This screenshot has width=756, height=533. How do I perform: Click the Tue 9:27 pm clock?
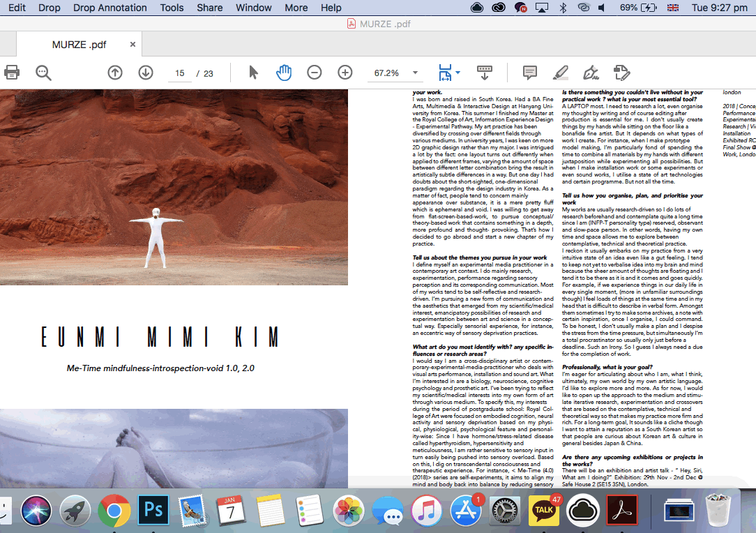(x=719, y=8)
